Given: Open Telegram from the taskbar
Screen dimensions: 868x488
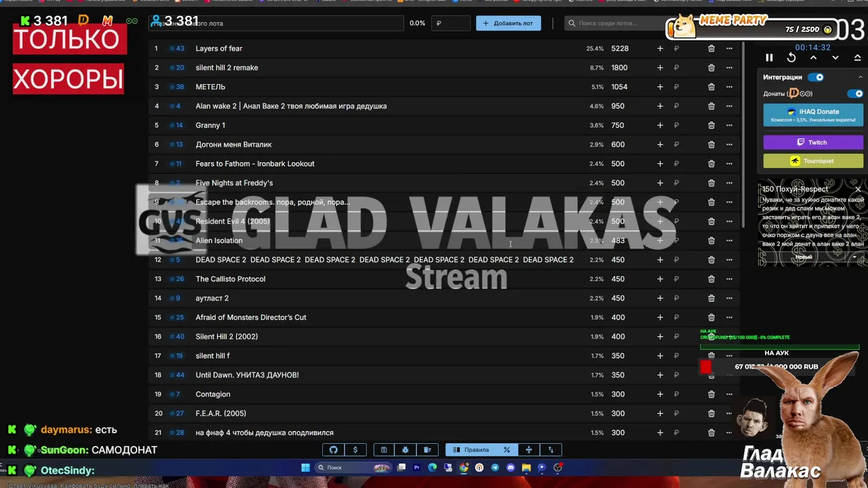Looking at the screenshot, I should [495, 467].
